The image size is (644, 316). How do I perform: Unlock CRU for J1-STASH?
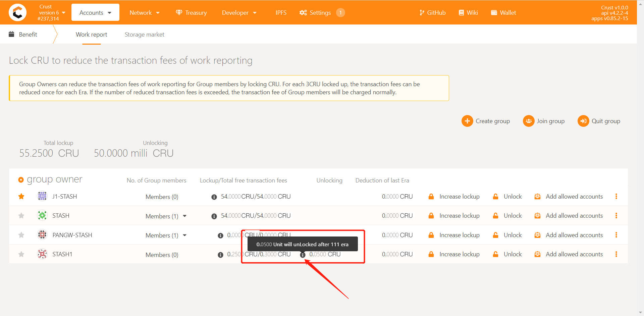coord(507,196)
